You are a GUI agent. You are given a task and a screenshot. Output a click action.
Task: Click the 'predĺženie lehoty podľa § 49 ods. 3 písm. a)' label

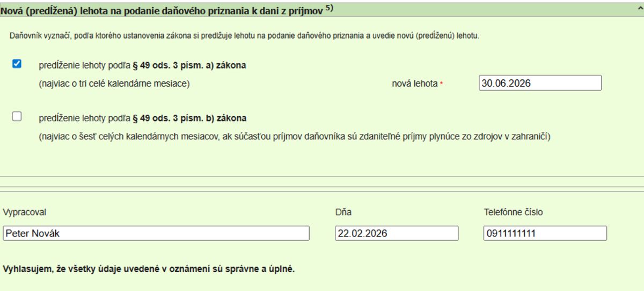[x=142, y=66]
